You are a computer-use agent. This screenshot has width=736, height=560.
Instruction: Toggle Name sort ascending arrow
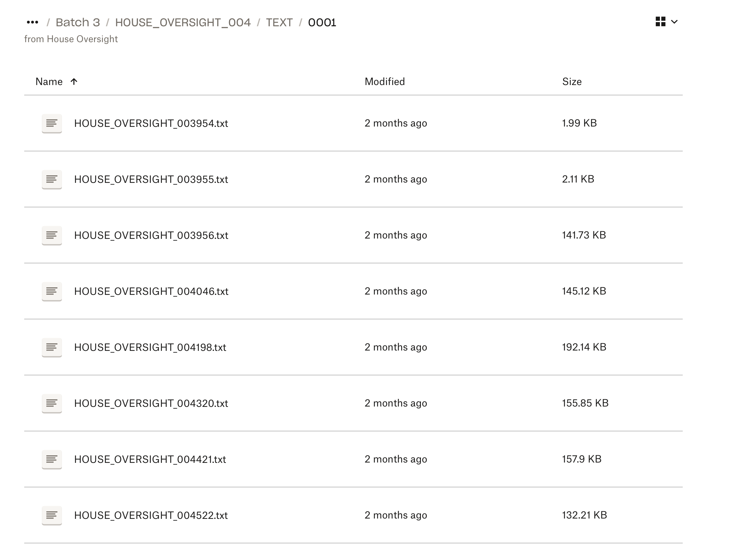74,82
